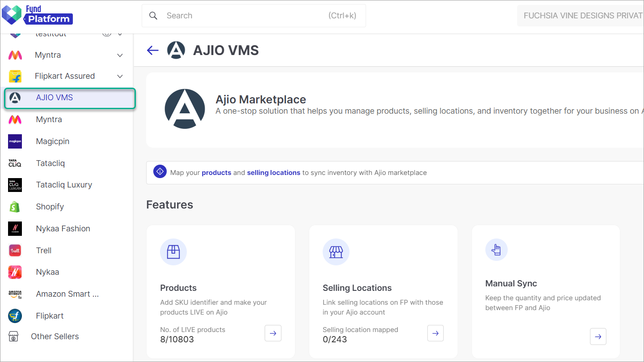644x362 pixels.
Task: Click the Fynd Platform logo
Action: coord(38,15)
